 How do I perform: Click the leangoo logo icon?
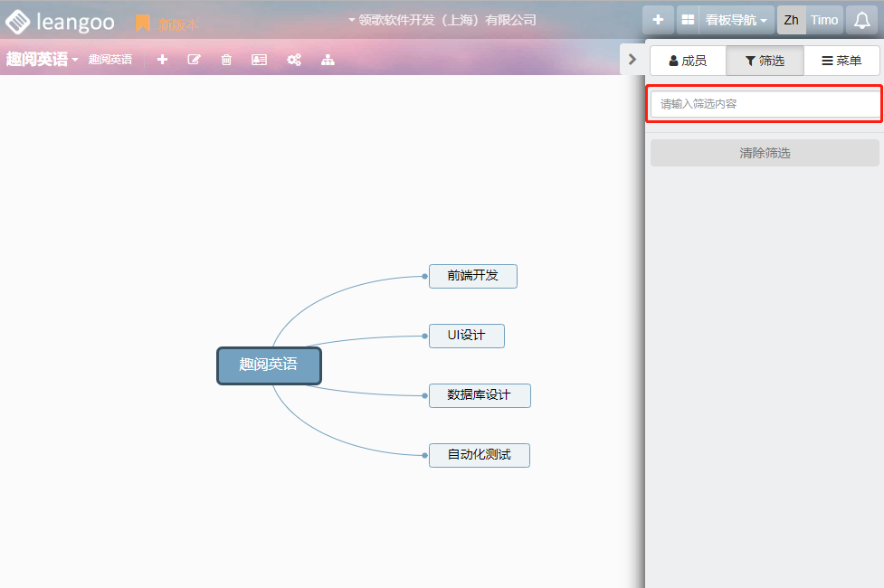click(18, 21)
